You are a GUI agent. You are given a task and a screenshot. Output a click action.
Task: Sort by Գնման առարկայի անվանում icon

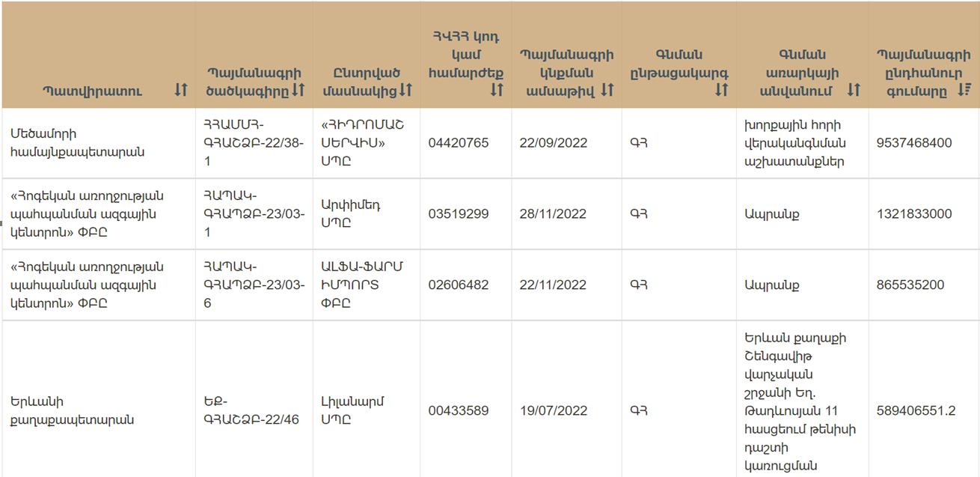tap(854, 91)
